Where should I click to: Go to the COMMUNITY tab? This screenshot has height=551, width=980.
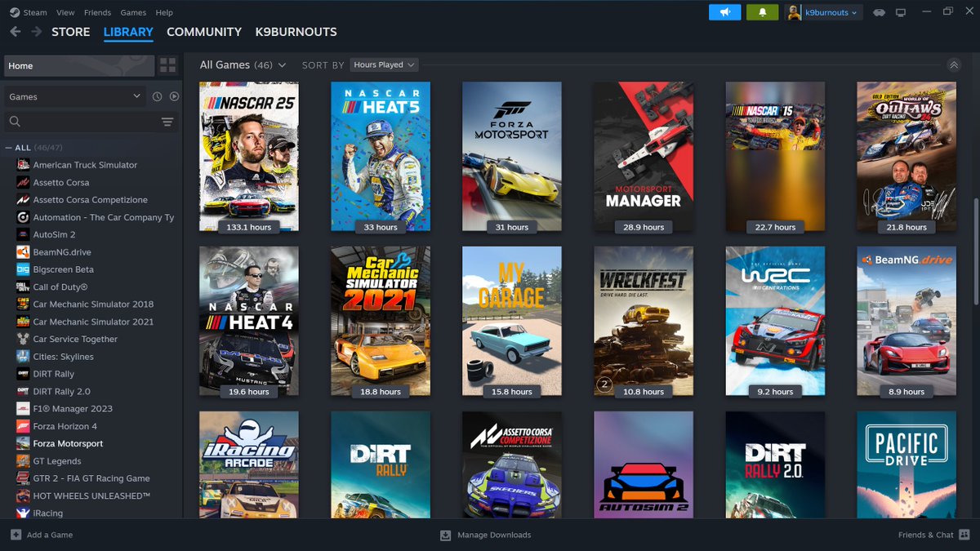(204, 32)
